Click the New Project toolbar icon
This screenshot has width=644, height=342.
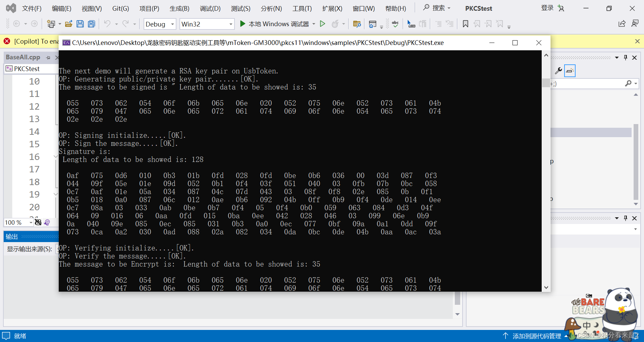coord(51,24)
